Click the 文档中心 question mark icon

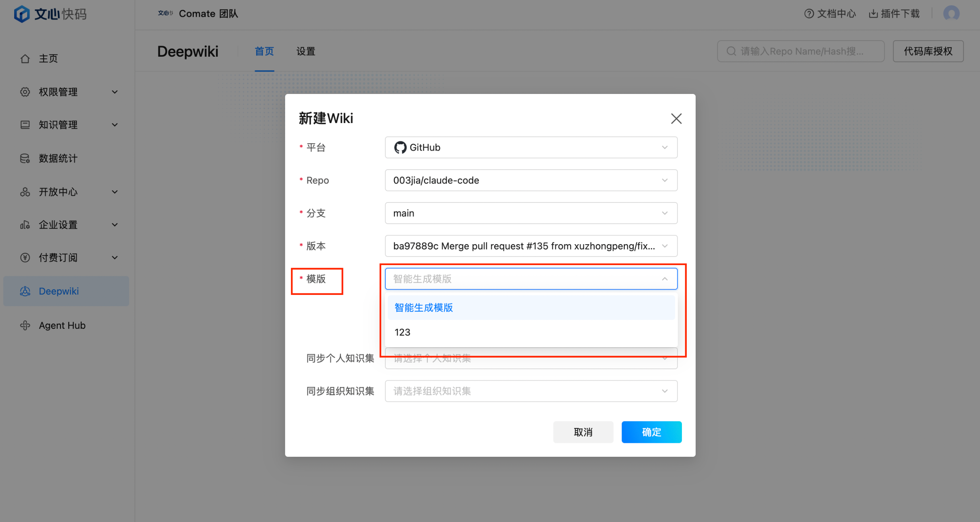click(x=809, y=14)
